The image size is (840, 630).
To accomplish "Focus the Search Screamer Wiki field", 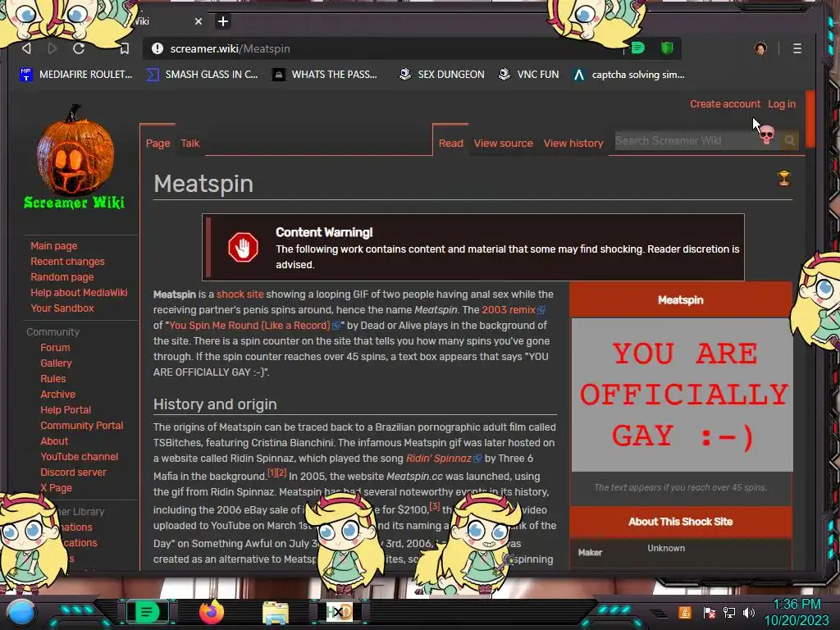I will click(x=696, y=141).
